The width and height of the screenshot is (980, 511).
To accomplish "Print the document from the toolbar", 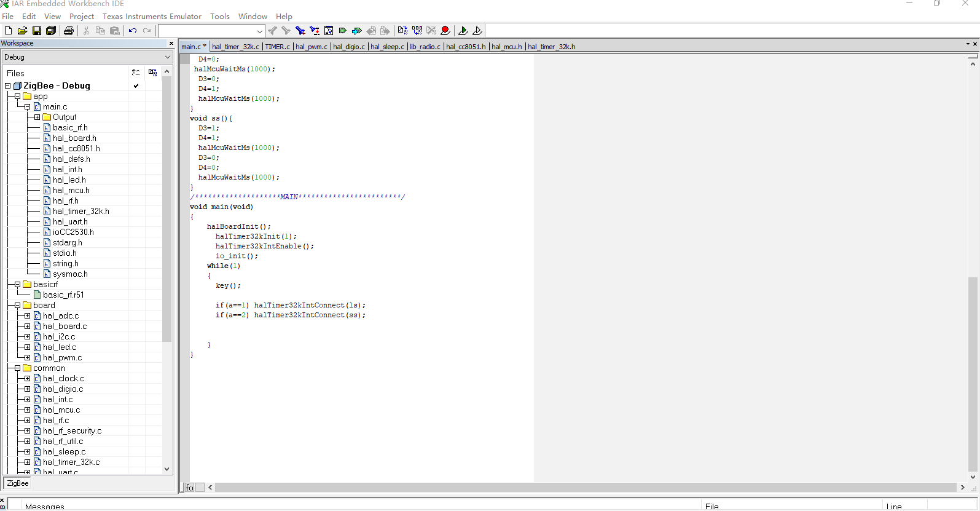I will [69, 31].
